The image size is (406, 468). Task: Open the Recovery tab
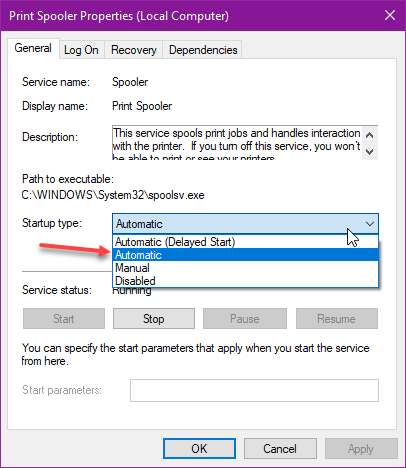[x=134, y=50]
